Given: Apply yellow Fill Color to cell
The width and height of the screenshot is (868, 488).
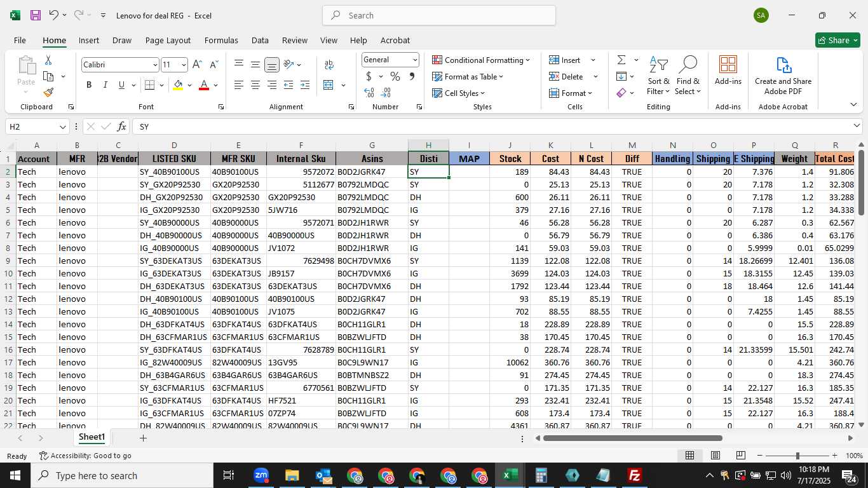Looking at the screenshot, I should coord(178,85).
